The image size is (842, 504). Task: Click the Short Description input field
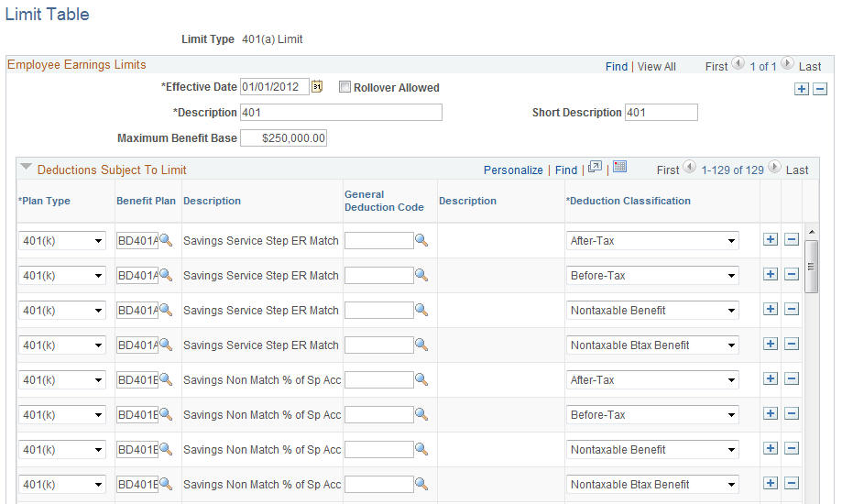(x=661, y=113)
